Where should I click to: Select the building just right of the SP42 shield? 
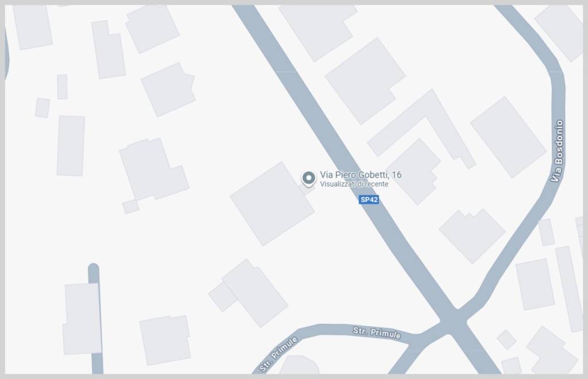[416, 172]
